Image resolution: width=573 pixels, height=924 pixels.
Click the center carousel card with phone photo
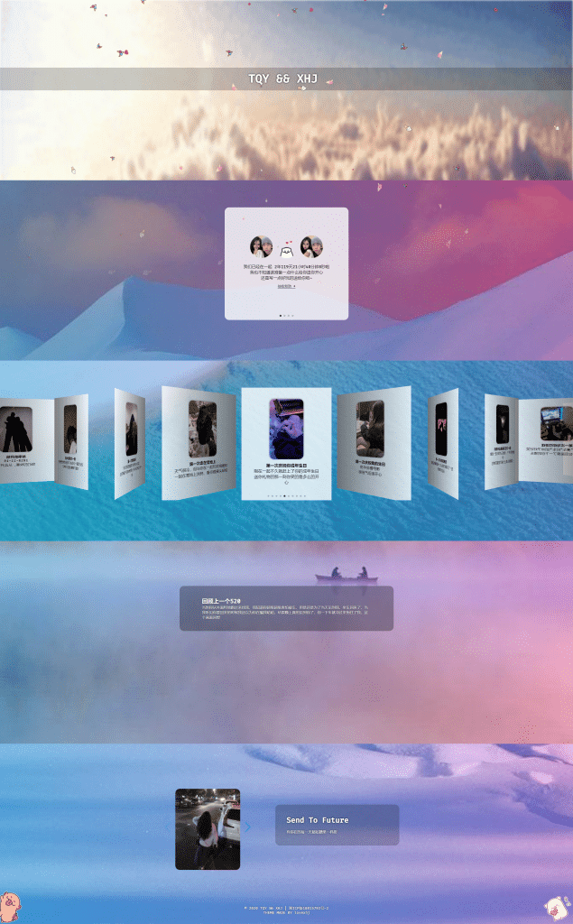286,442
